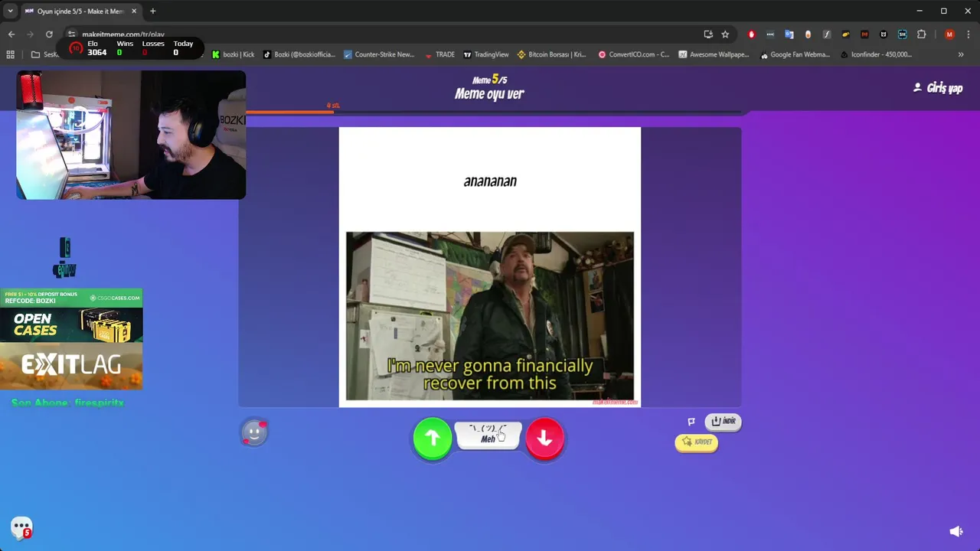Close the Make it Meme tab

pos(134,11)
